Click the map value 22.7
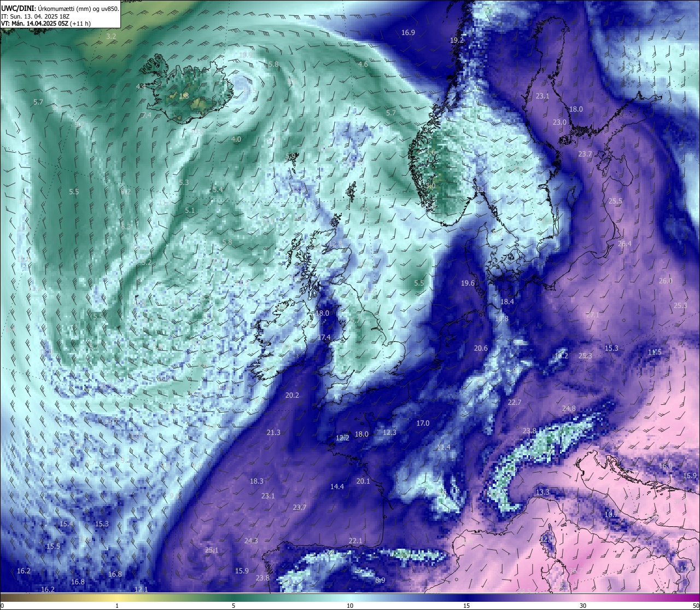Viewport: 700px width, 610px height. (x=515, y=403)
